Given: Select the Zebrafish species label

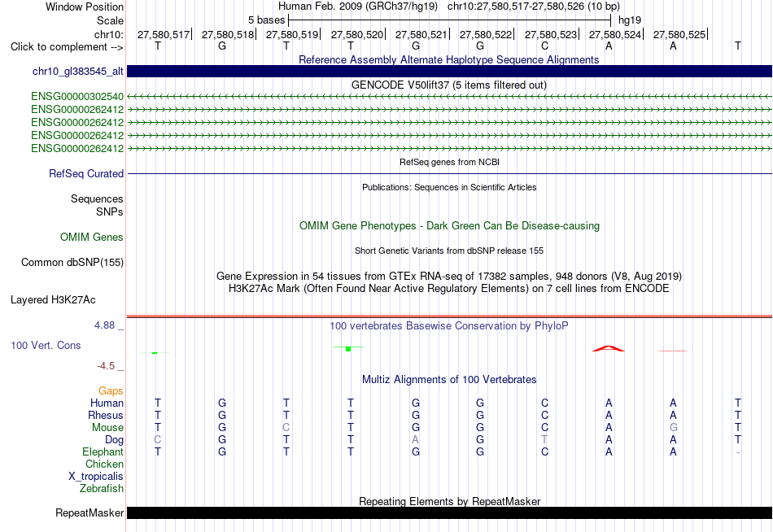Looking at the screenshot, I should tap(102, 489).
